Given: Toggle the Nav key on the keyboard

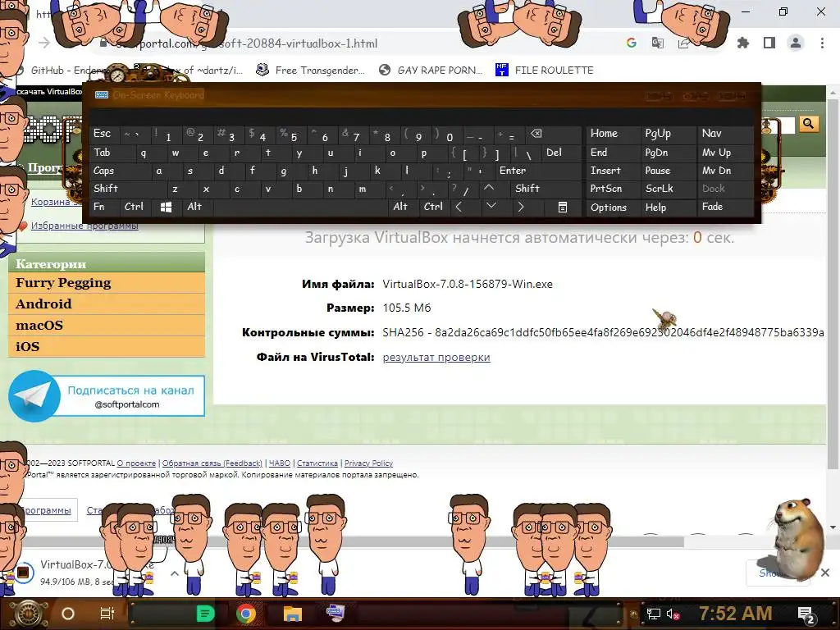Looking at the screenshot, I should pos(725,134).
